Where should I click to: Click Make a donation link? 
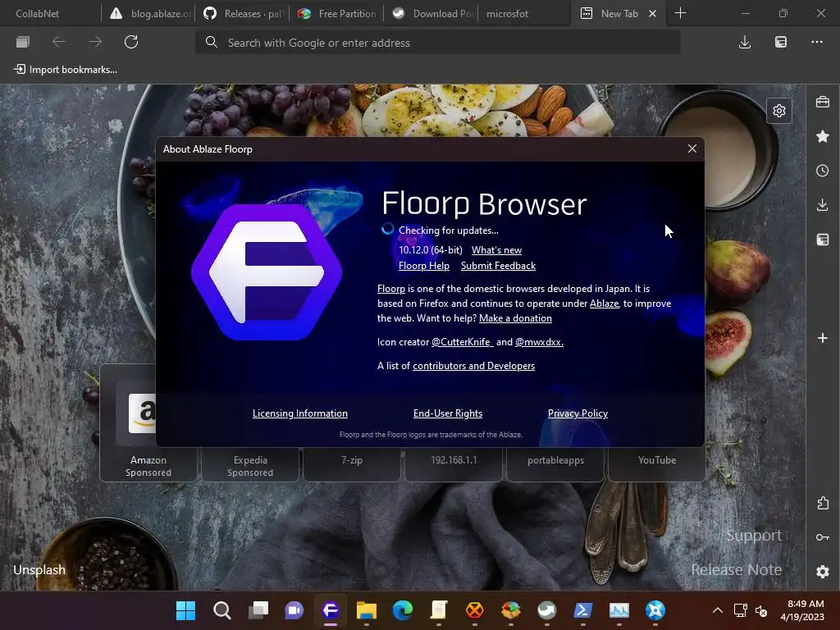click(x=515, y=318)
